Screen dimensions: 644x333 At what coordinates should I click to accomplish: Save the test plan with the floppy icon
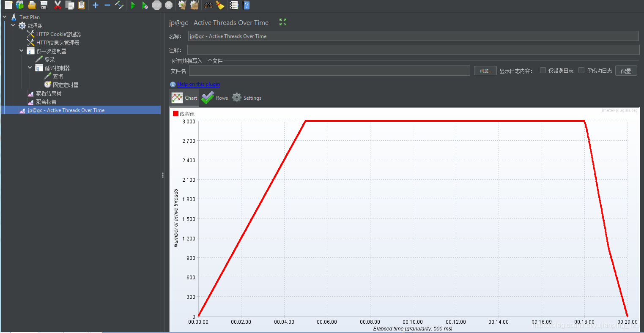[44, 5]
